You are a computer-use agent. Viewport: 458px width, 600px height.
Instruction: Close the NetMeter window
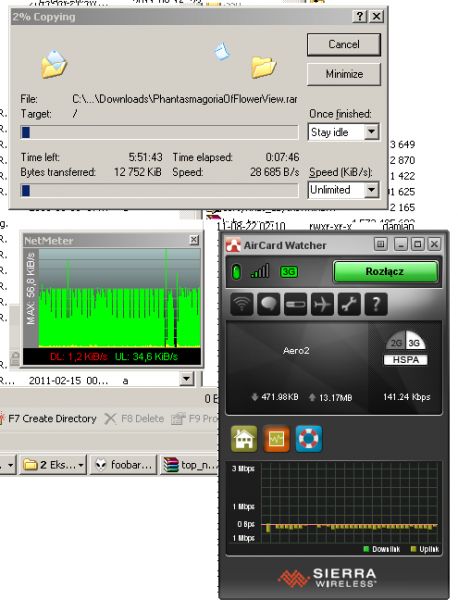point(194,240)
